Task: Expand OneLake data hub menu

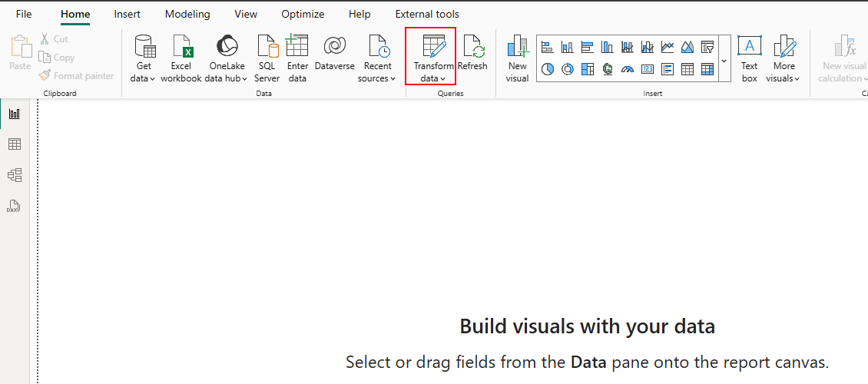Action: click(227, 58)
